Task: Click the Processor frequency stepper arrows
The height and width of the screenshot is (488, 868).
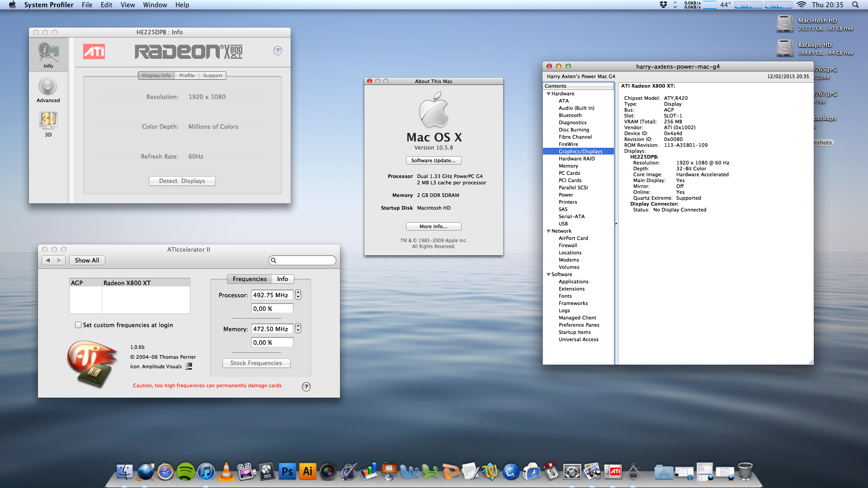Action: pyautogui.click(x=298, y=295)
